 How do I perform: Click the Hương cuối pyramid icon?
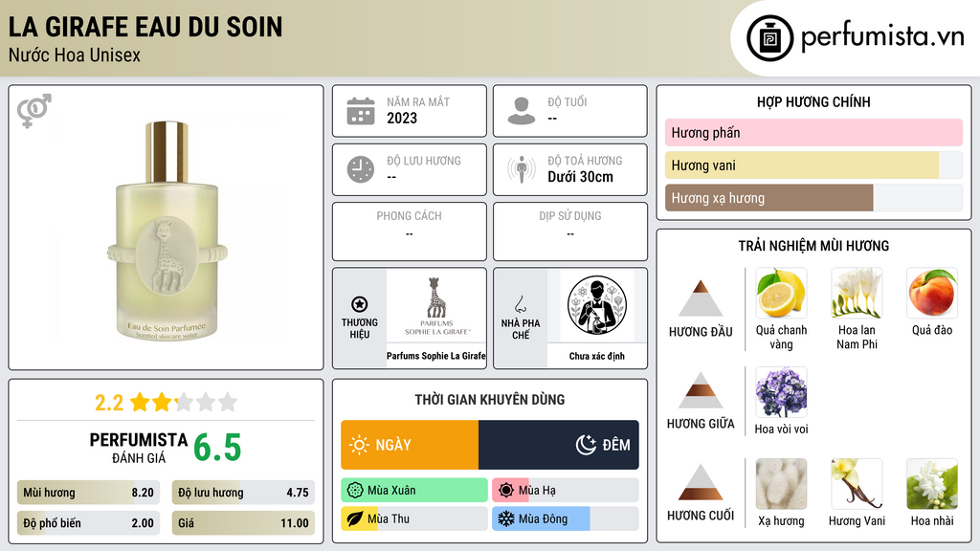pos(701,482)
